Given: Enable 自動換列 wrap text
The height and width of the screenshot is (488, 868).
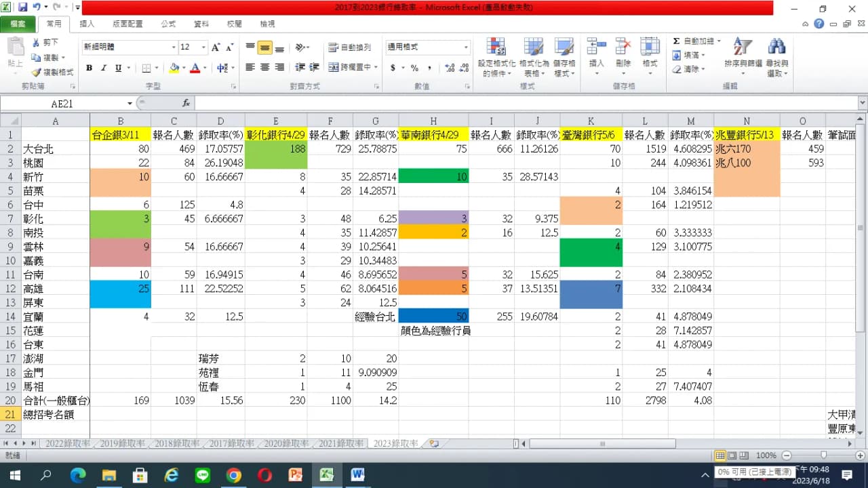Looking at the screenshot, I should (350, 47).
